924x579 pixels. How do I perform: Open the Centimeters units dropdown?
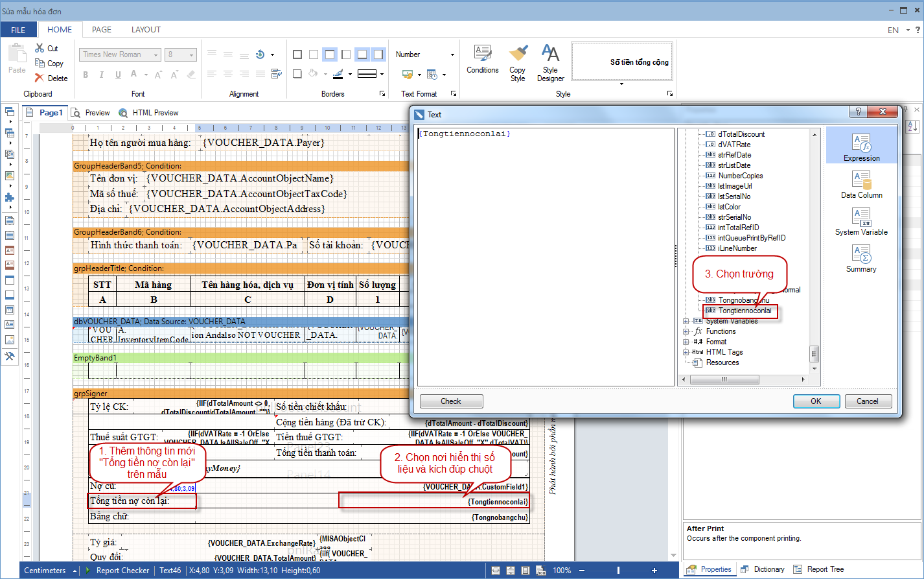pos(50,571)
